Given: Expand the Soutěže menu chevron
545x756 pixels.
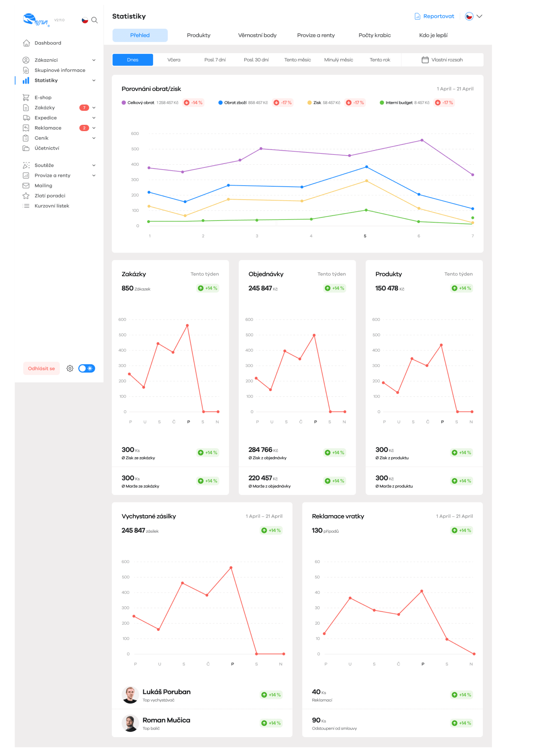Looking at the screenshot, I should 94,165.
